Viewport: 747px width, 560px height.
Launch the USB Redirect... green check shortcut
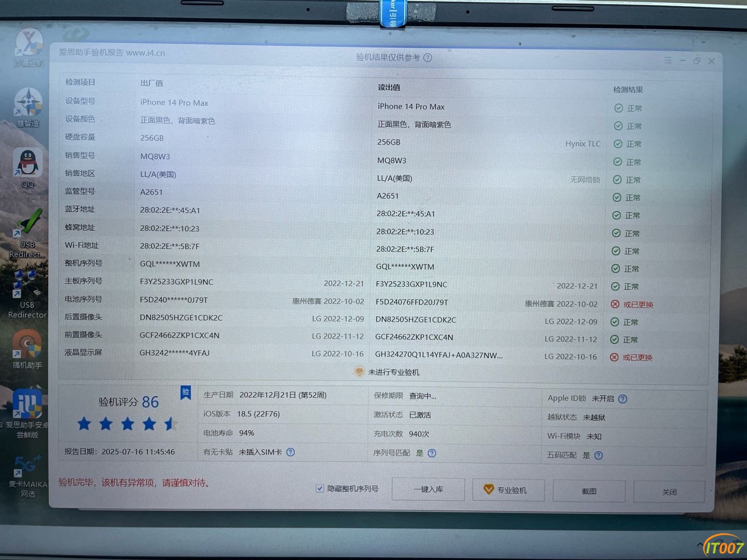pyautogui.click(x=27, y=233)
